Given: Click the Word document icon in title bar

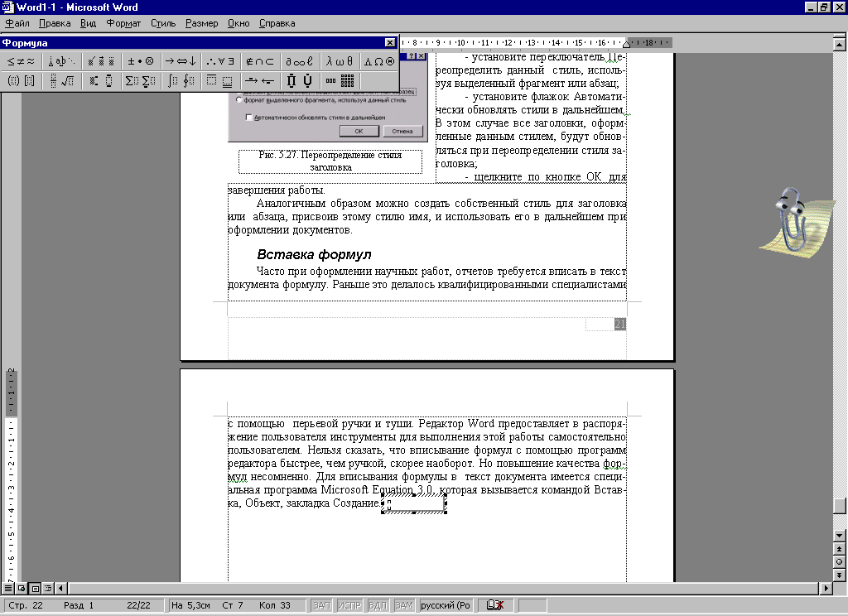Looking at the screenshot, I should click(x=7, y=7).
